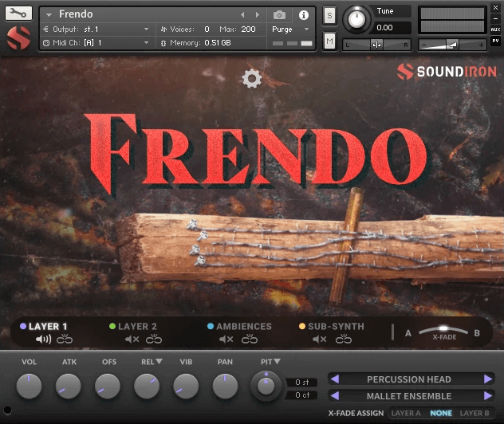The width and height of the screenshot is (504, 424).
Task: Mute Layer 1 speaker icon
Action: pyautogui.click(x=42, y=340)
